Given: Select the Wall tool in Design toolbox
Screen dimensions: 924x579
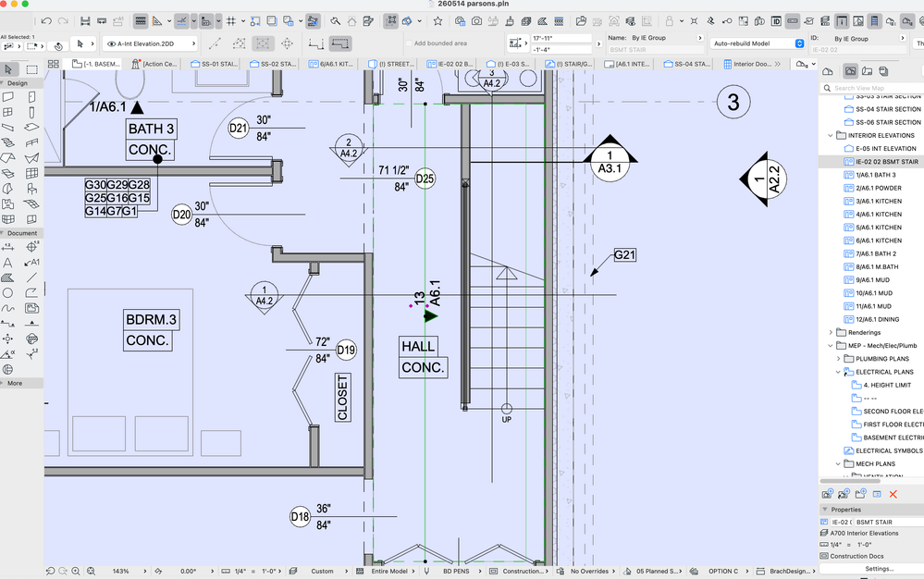Looking at the screenshot, I should 8,96.
